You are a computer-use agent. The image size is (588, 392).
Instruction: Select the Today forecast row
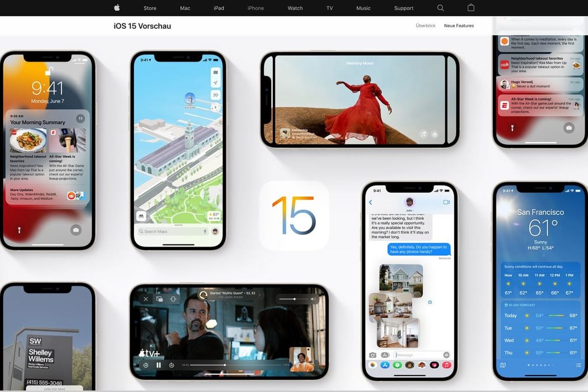(x=541, y=315)
